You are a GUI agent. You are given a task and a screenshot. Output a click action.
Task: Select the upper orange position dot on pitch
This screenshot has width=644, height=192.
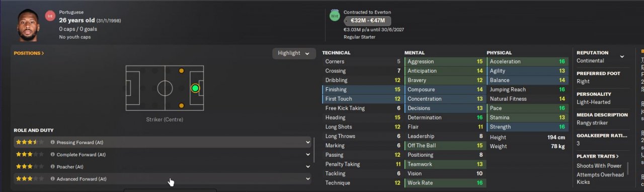[182, 71]
